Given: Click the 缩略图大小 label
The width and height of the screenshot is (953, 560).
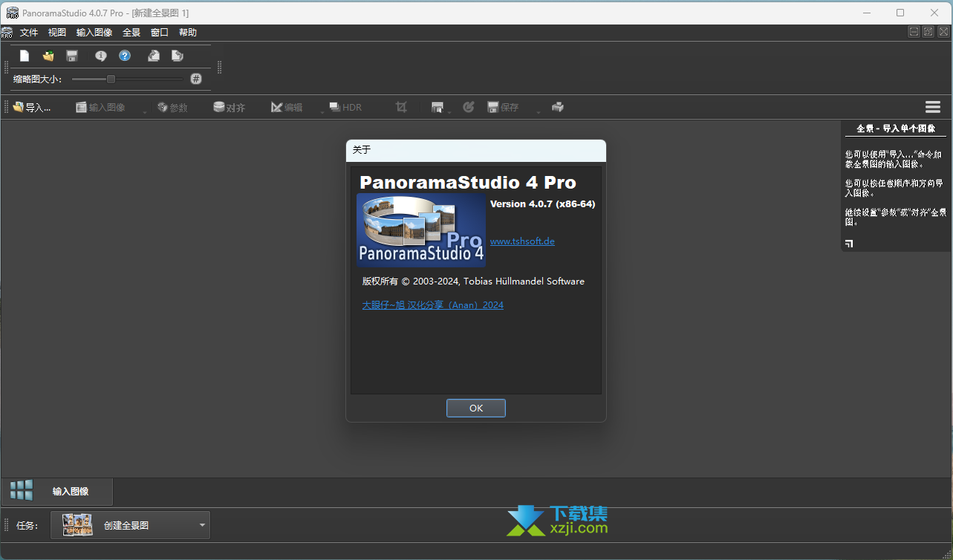Looking at the screenshot, I should coord(38,79).
